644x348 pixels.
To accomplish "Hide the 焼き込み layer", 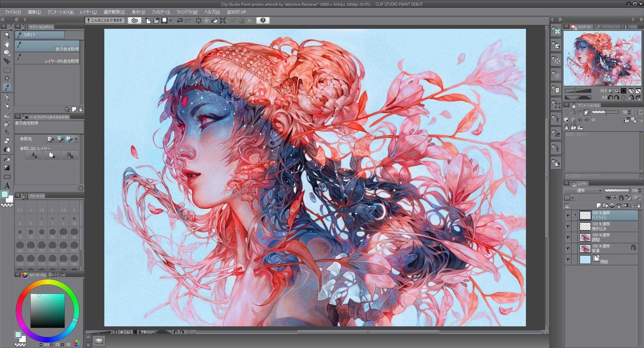I will (568, 226).
